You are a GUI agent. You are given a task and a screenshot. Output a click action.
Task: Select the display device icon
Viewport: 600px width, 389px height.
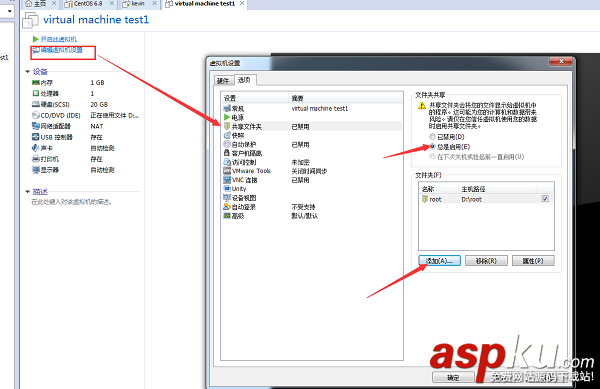pos(36,170)
